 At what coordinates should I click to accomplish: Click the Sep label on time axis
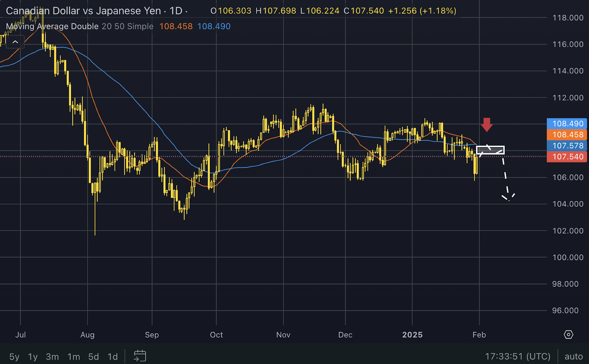click(152, 335)
